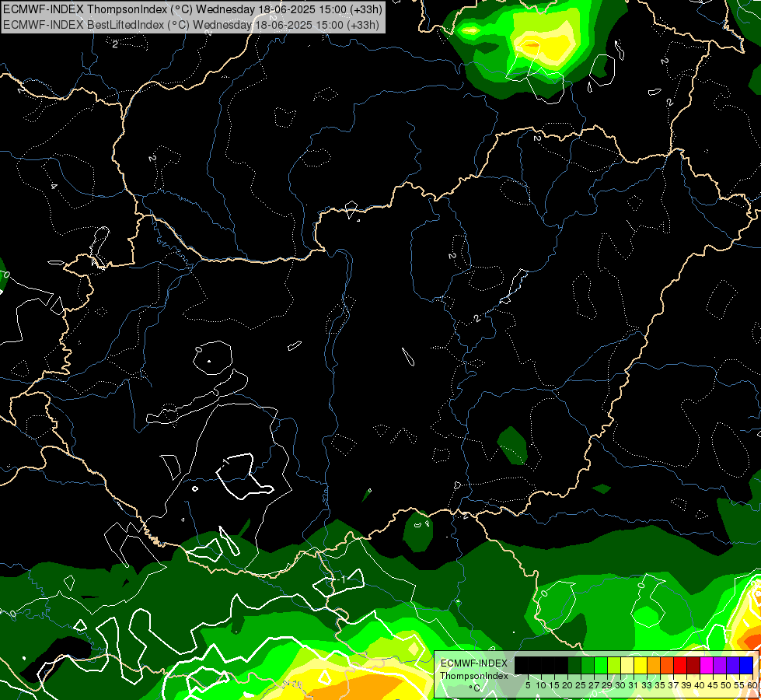Click the legend tick label 50
This screenshot has height=700, width=761.
tap(727, 685)
